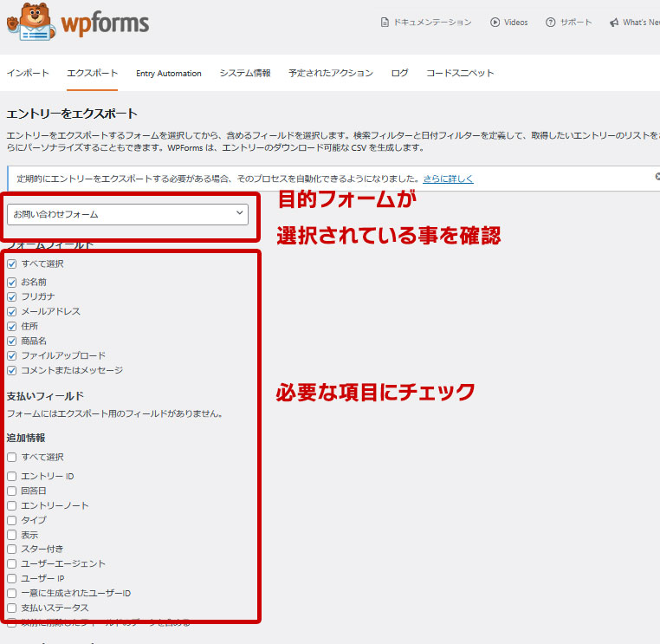Open the コードスニペット tab
Viewport: 660px width, 644px height.
(460, 73)
